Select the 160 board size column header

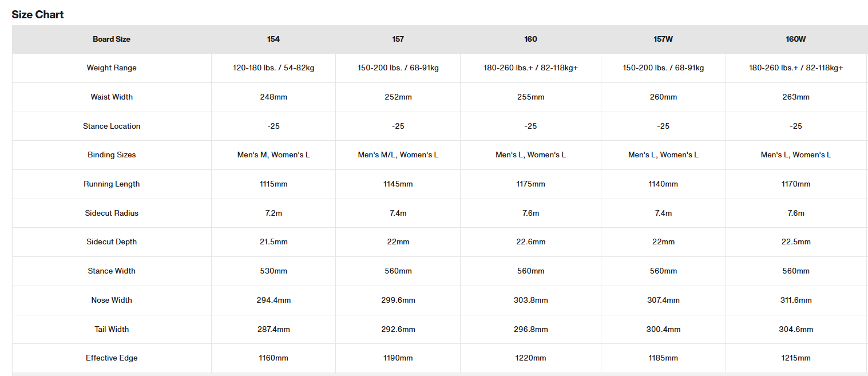(x=530, y=39)
